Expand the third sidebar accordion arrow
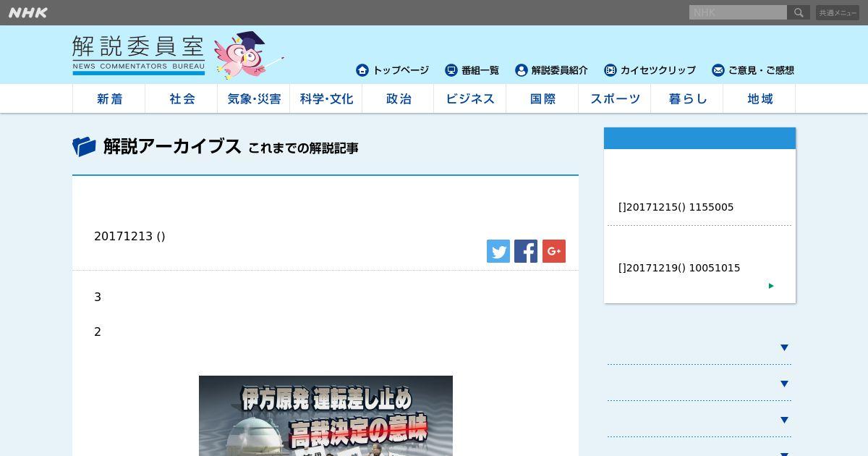868x456 pixels. pos(784,420)
